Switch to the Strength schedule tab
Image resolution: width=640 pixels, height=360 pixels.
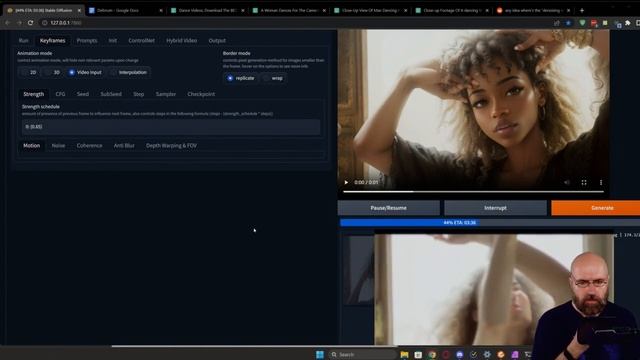coord(33,94)
